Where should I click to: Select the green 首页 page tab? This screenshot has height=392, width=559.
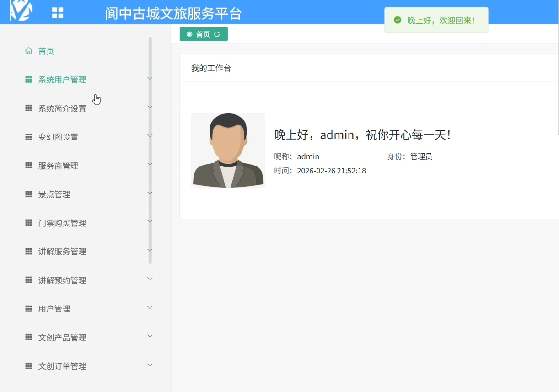click(x=204, y=34)
